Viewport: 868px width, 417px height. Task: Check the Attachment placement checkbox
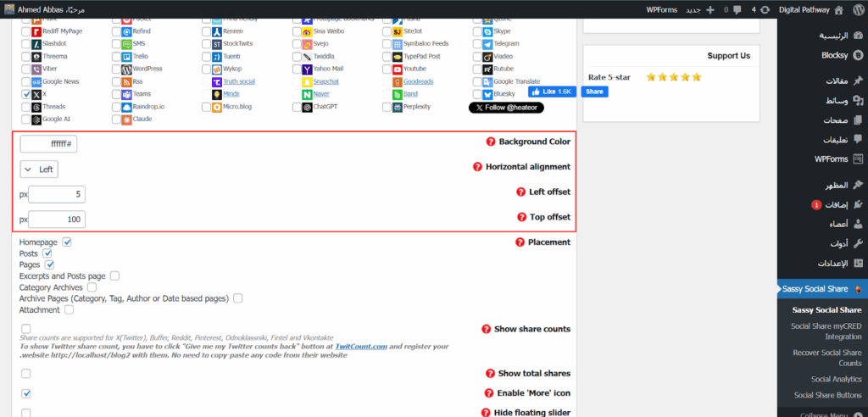click(69, 310)
